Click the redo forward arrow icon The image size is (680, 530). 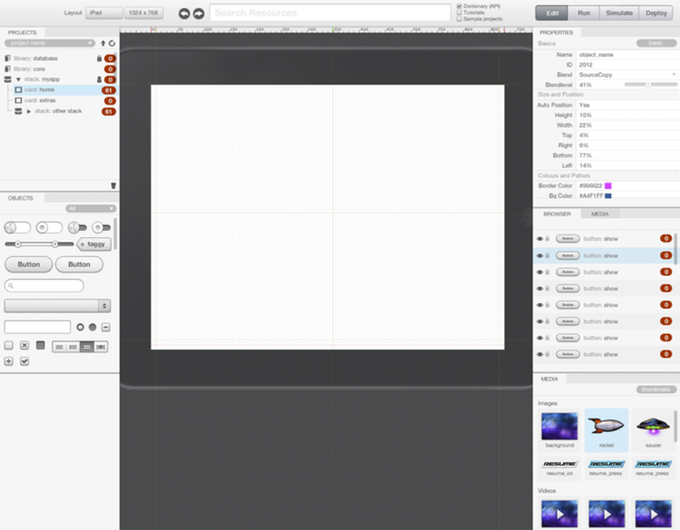coord(198,13)
